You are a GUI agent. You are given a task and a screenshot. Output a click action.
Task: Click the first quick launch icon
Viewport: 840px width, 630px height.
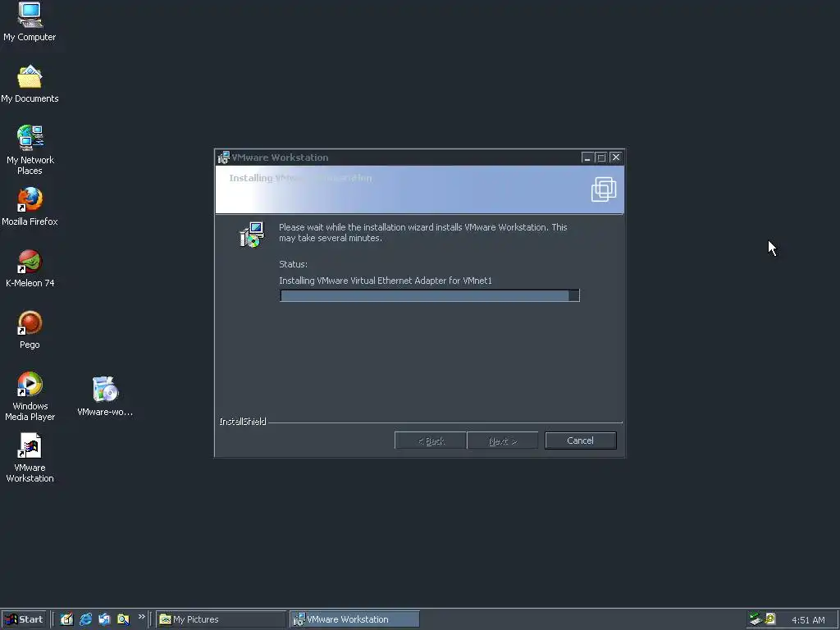[66, 619]
